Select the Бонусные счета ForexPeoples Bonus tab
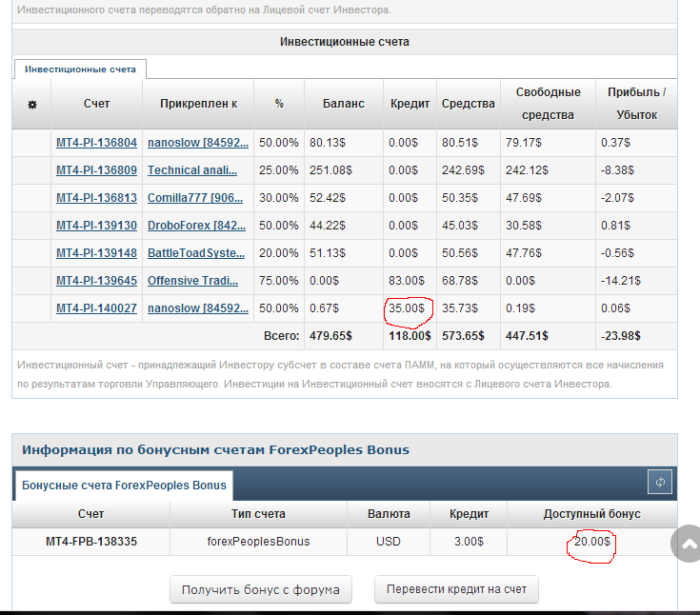The image size is (700, 615). click(124, 486)
